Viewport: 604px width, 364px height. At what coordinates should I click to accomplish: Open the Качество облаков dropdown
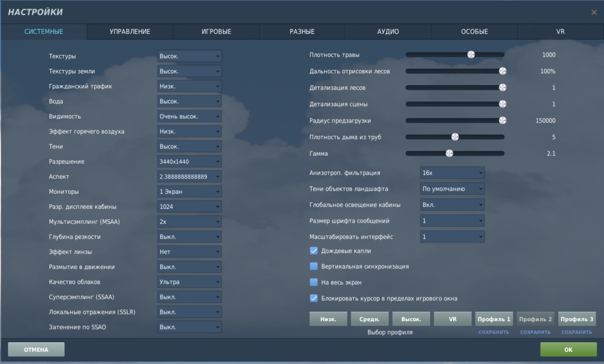click(189, 281)
